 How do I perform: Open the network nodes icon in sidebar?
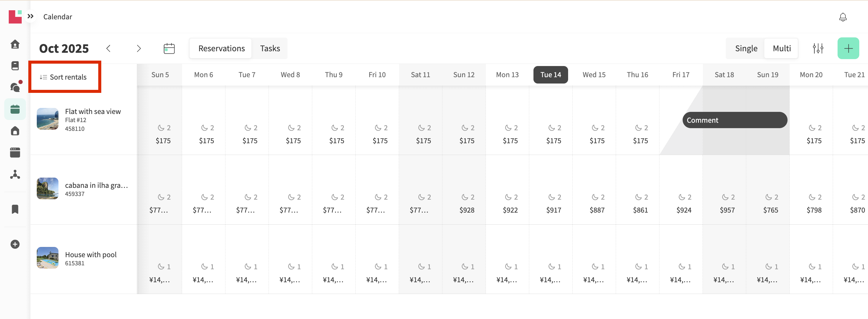pyautogui.click(x=15, y=174)
